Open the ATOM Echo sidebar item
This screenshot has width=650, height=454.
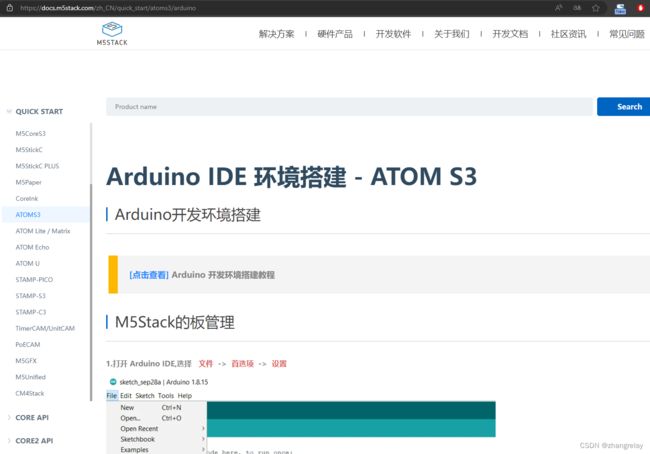[32, 247]
